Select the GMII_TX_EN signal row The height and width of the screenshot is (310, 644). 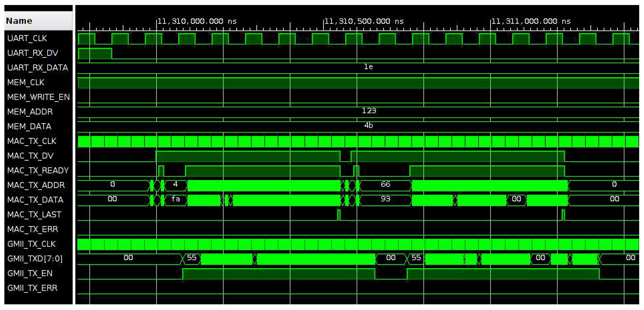(30, 273)
